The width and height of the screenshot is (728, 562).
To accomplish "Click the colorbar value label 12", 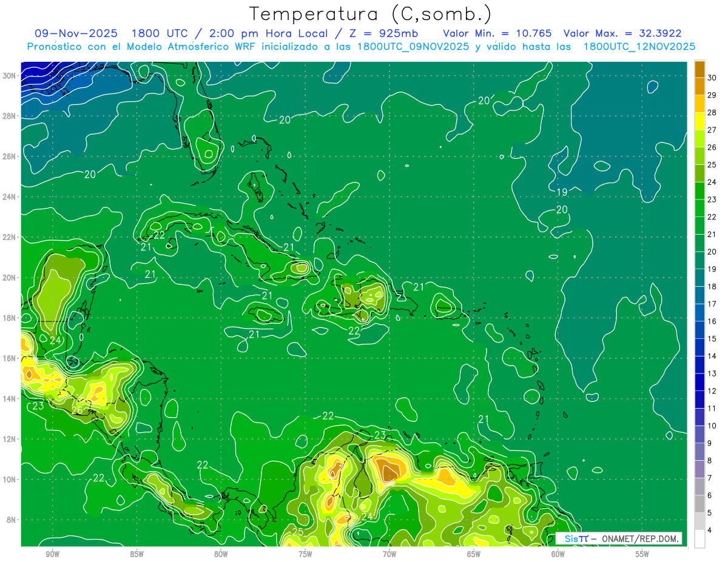I will (712, 391).
